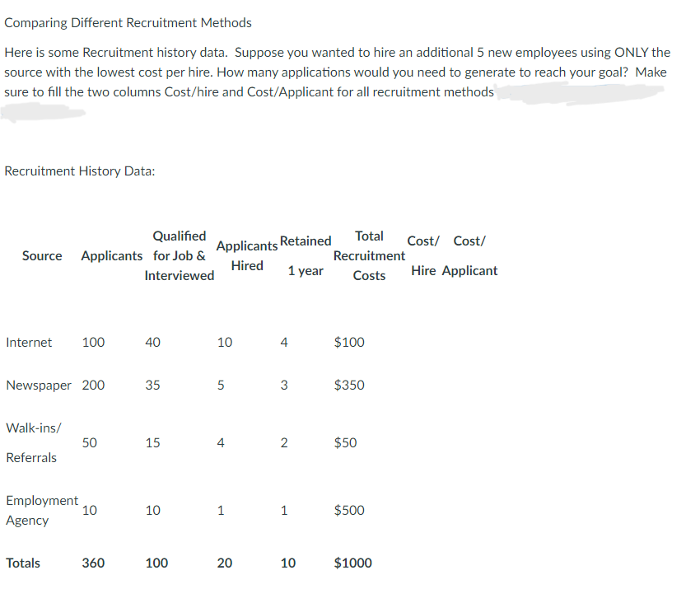Select the Employment Agency row label
700x589 pixels.
pos(42,510)
